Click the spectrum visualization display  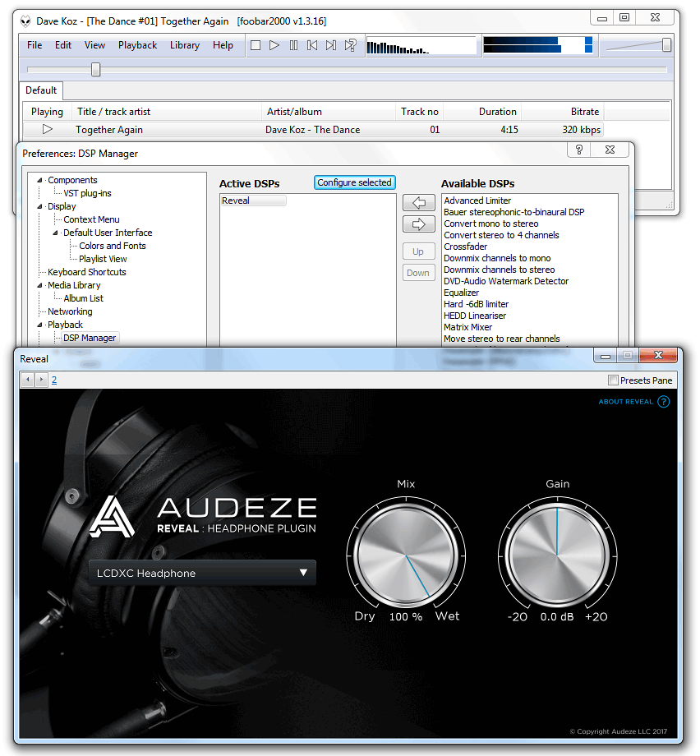[x=421, y=45]
